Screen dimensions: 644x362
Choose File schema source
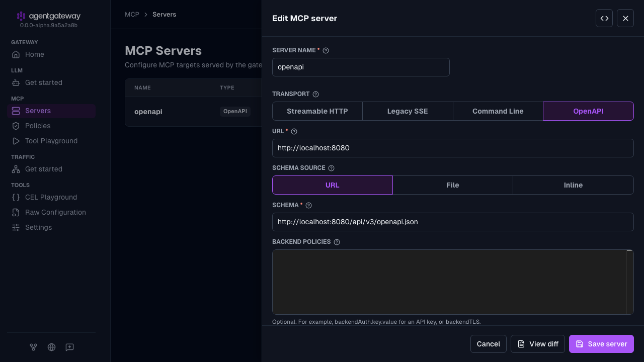[453, 185]
